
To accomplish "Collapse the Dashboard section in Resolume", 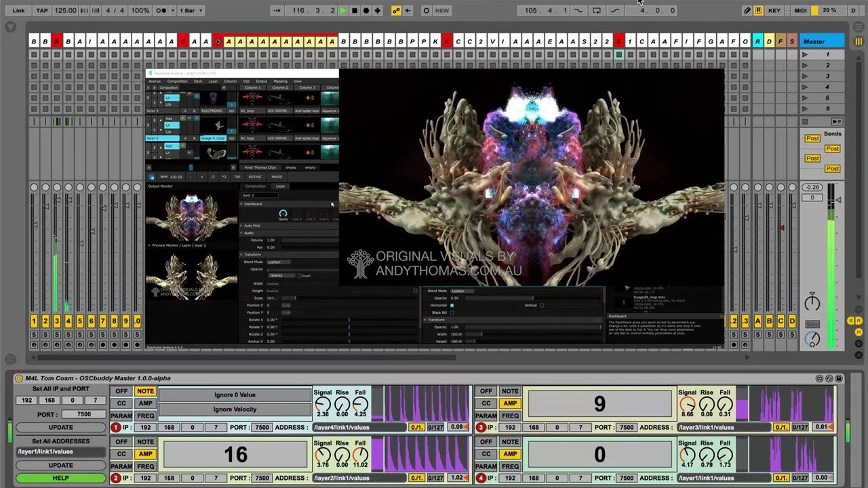I will point(242,204).
